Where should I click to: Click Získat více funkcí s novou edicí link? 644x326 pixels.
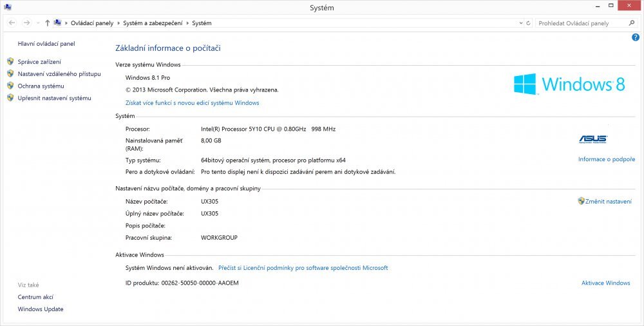(x=192, y=103)
